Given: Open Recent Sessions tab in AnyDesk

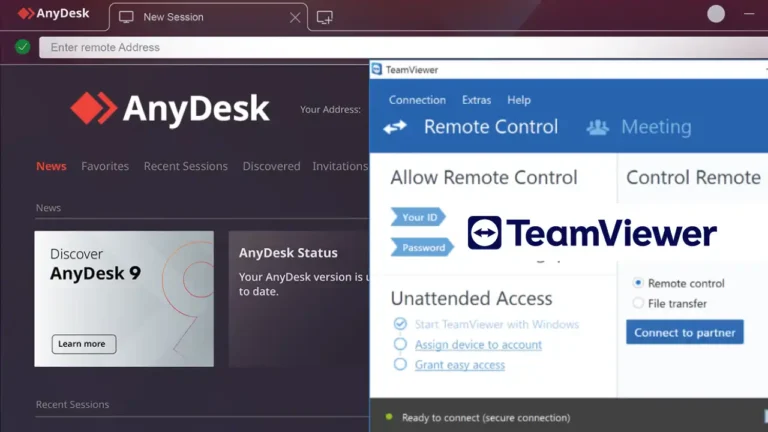Looking at the screenshot, I should [x=186, y=166].
